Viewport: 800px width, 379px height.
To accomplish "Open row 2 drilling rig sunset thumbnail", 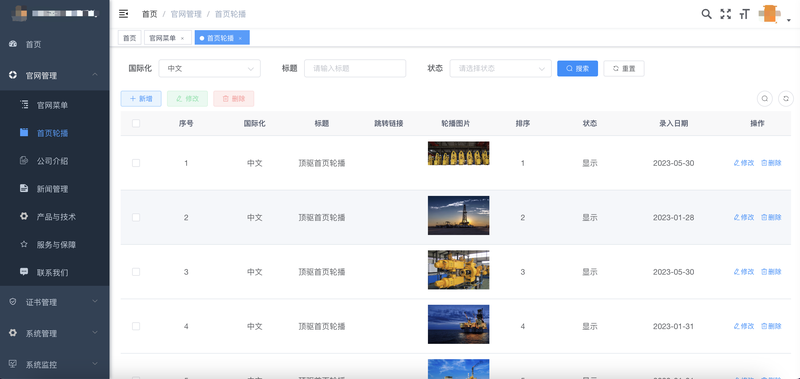I will [459, 215].
